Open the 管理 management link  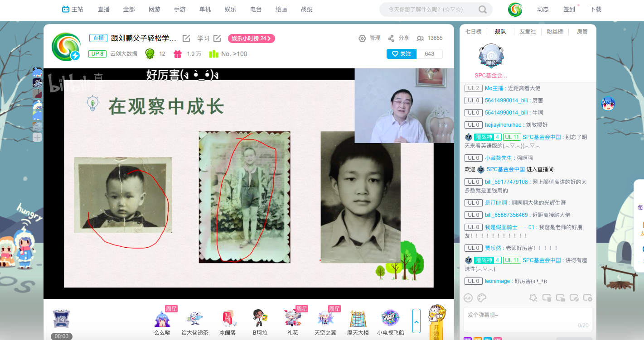pyautogui.click(x=369, y=38)
